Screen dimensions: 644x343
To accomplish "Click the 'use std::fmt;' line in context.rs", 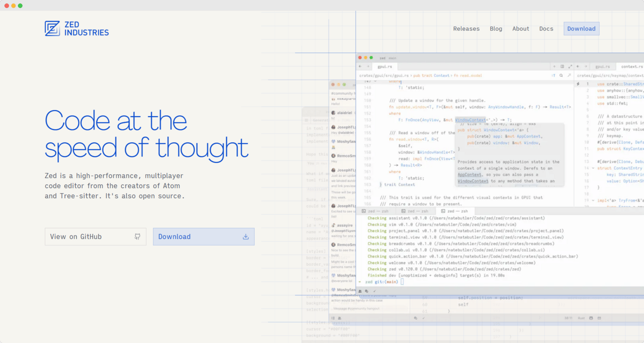I will (x=613, y=103).
